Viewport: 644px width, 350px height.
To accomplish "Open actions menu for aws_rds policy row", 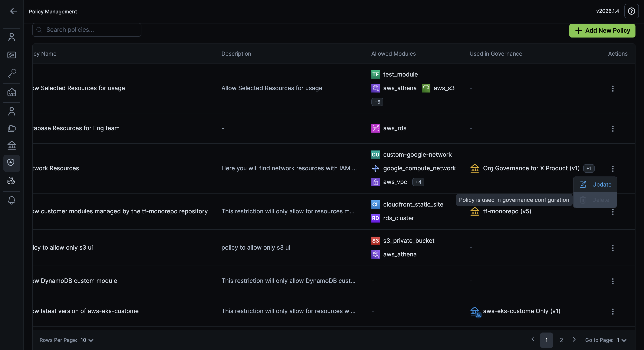I will [x=612, y=129].
